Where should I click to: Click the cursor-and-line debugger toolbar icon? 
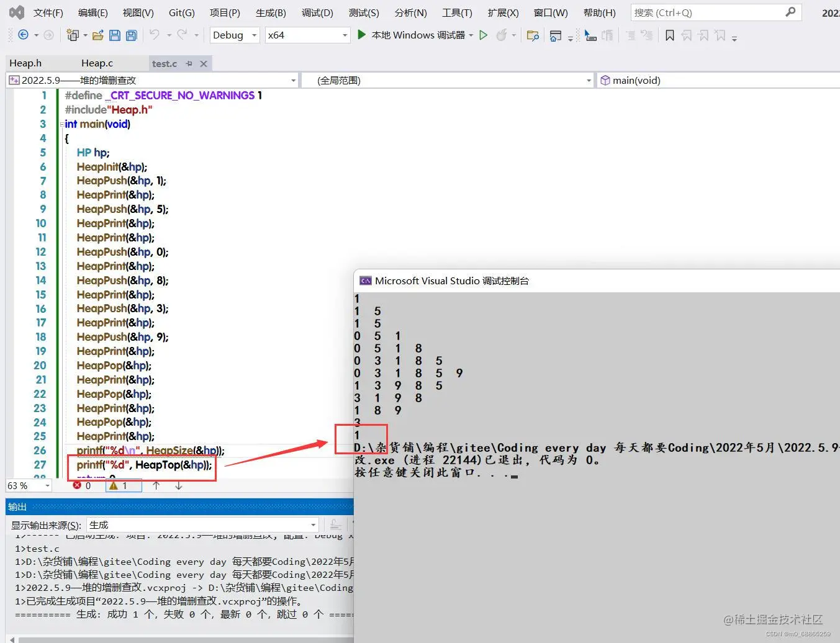[590, 35]
